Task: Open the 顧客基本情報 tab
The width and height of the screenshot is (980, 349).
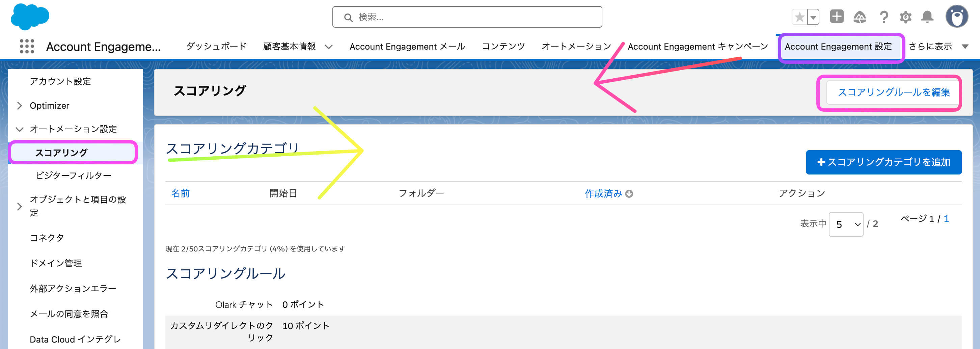Action: pyautogui.click(x=289, y=47)
